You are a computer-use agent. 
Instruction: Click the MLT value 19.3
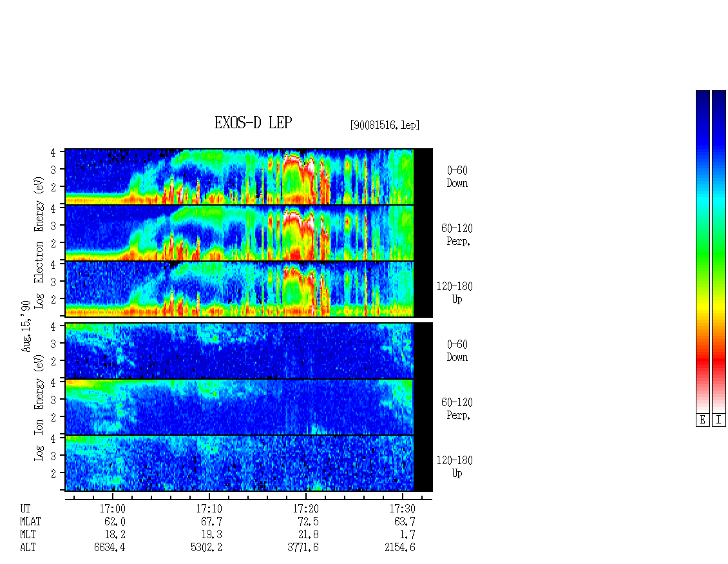(x=211, y=535)
